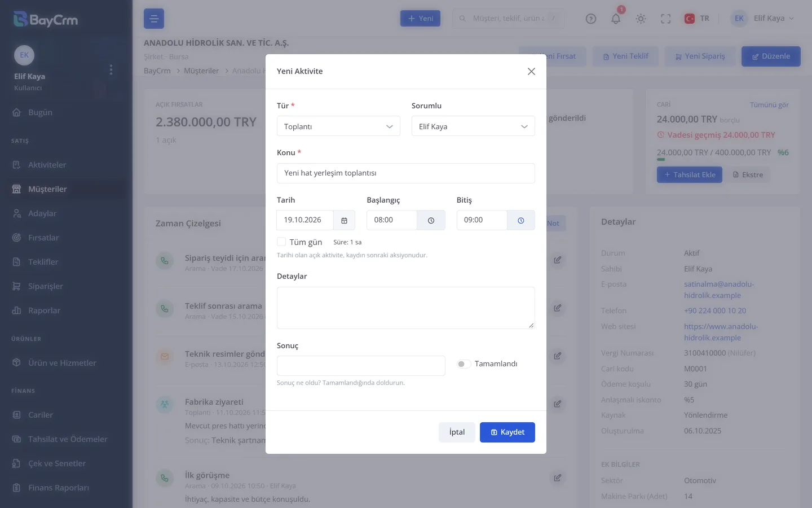The width and height of the screenshot is (812, 508).
Task: Expand the Elif Kaya user menu in header
Action: 763,19
